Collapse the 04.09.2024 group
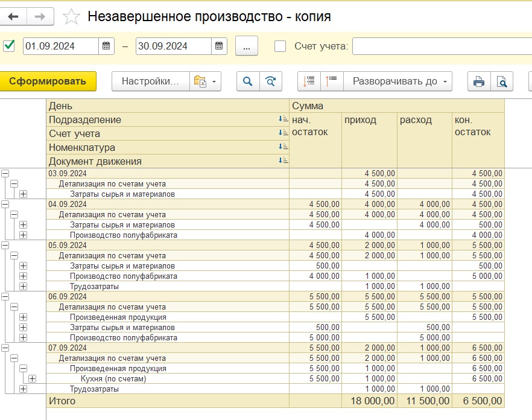This screenshot has width=532, height=420. (x=5, y=204)
